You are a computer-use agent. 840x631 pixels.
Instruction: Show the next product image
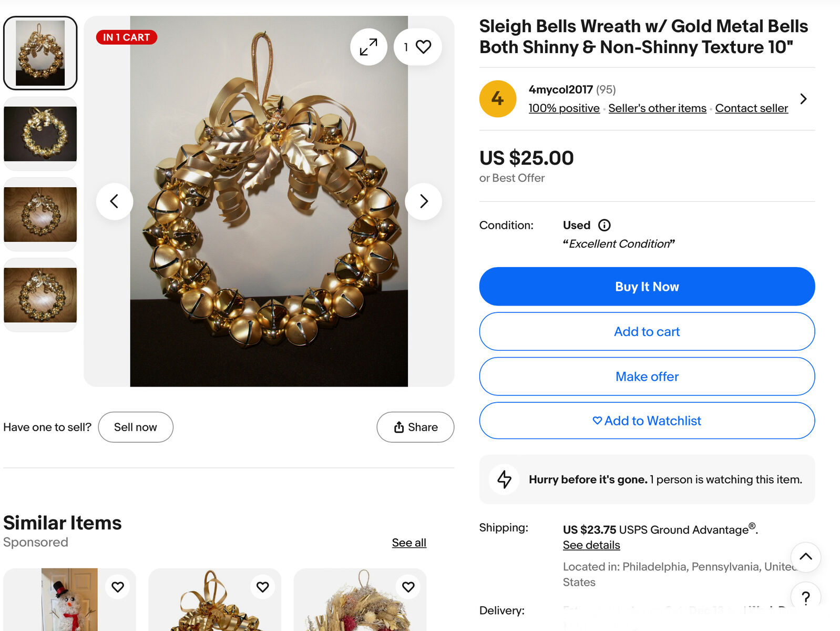pos(424,201)
